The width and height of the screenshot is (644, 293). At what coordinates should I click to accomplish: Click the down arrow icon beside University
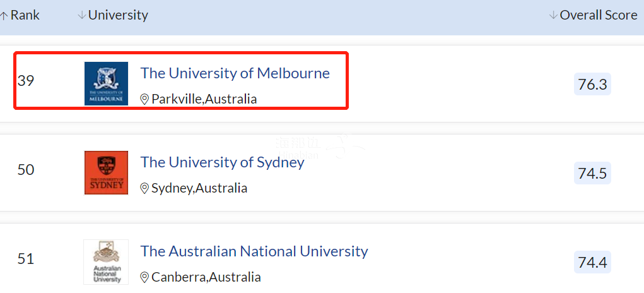[x=81, y=15]
